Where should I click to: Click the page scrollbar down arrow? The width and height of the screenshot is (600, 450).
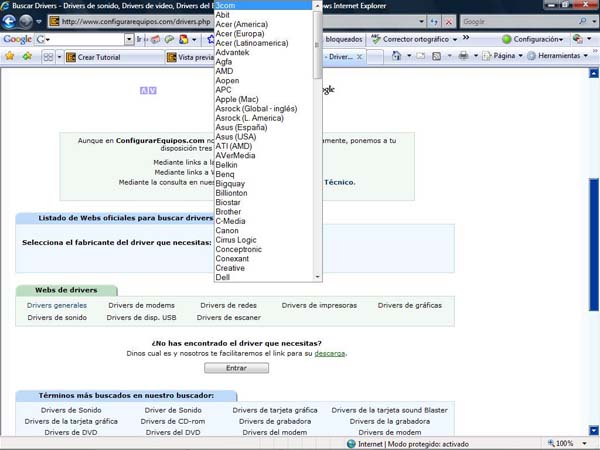(x=593, y=430)
